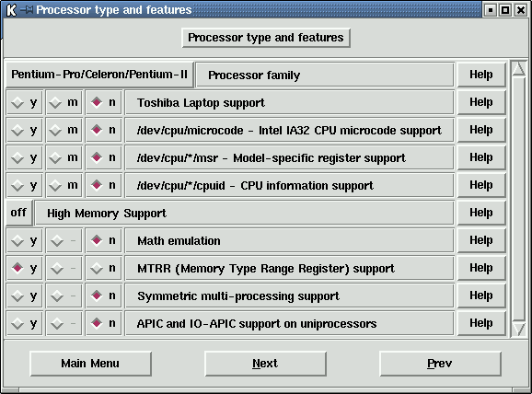Go to the Main Menu
The height and width of the screenshot is (394, 532).
click(x=90, y=364)
